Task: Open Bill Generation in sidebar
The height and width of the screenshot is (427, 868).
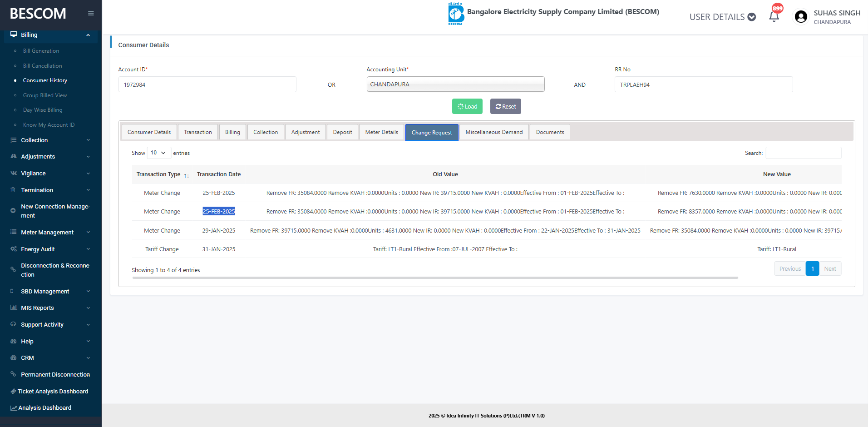Action: [41, 51]
